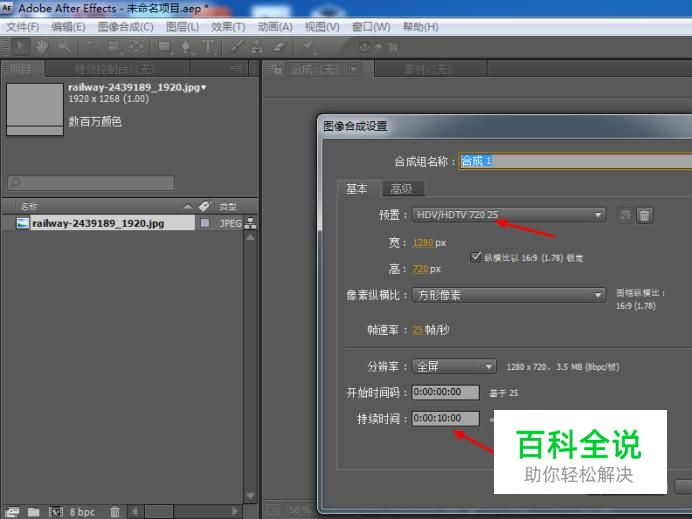692x519 pixels.
Task: Save preset icon next to preset dropdown
Action: [x=625, y=215]
